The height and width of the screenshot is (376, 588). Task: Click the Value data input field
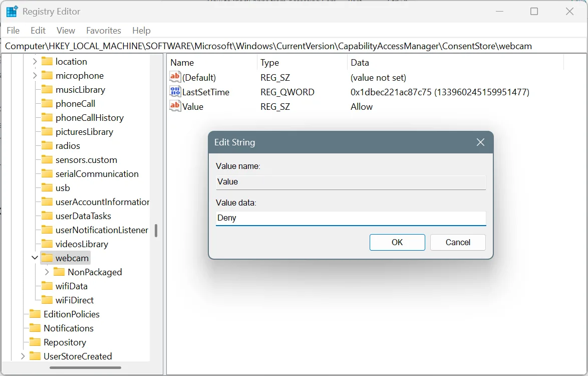coord(351,218)
